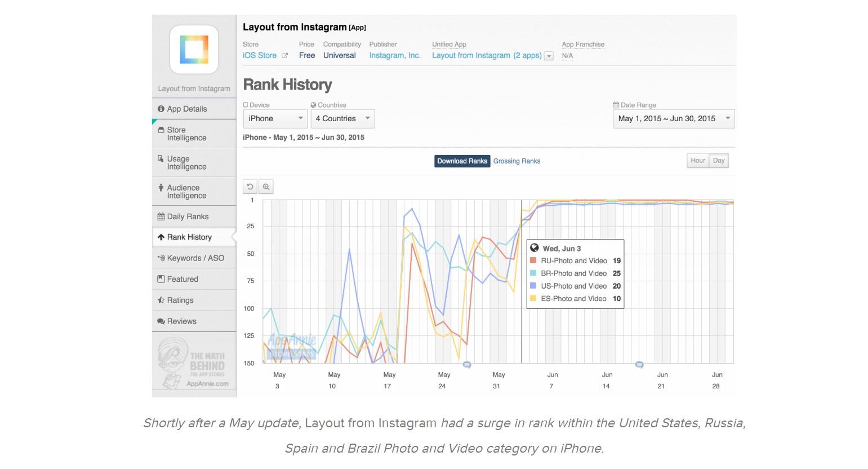The height and width of the screenshot is (469, 868).
Task: Open the Featured page
Action: click(194, 279)
